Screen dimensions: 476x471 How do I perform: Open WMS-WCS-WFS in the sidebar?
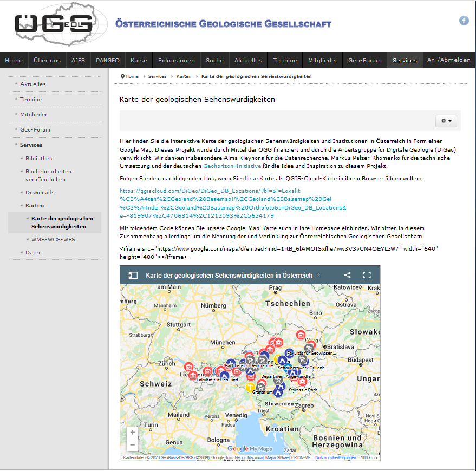[53, 239]
